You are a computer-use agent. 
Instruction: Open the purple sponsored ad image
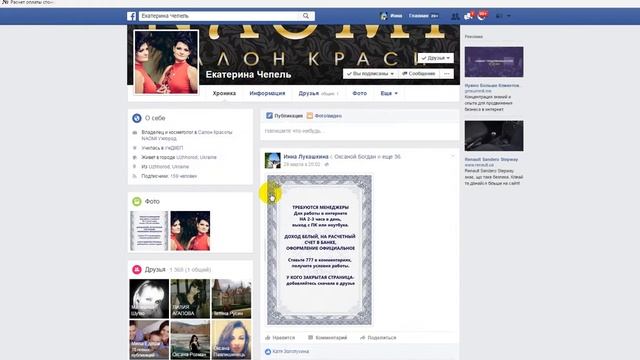pos(494,62)
